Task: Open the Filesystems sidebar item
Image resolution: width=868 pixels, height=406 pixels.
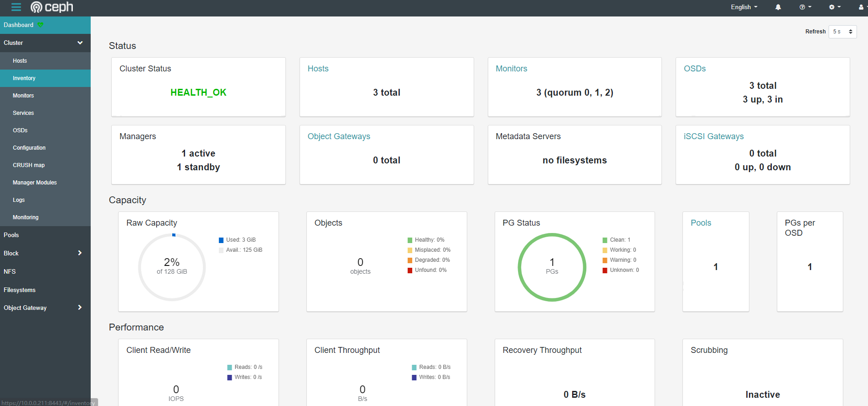Action: coord(45,290)
